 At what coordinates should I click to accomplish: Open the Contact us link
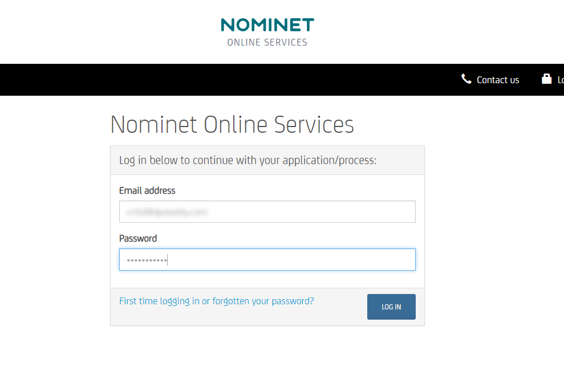(498, 80)
